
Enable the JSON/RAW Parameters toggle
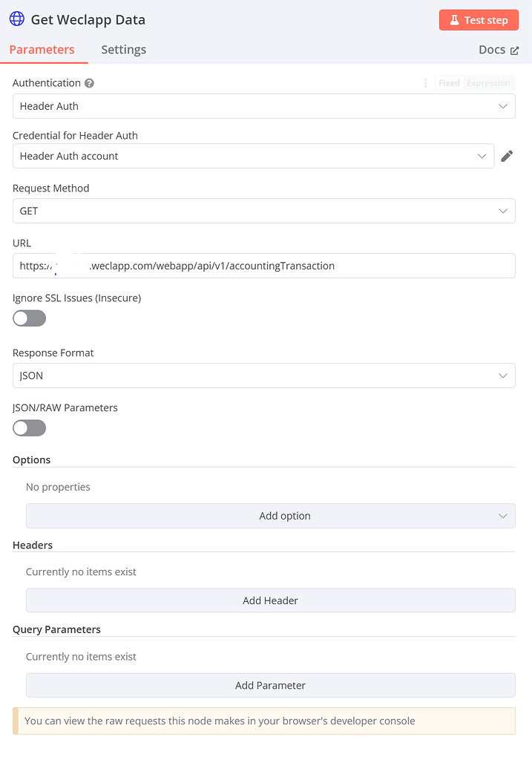(x=29, y=427)
